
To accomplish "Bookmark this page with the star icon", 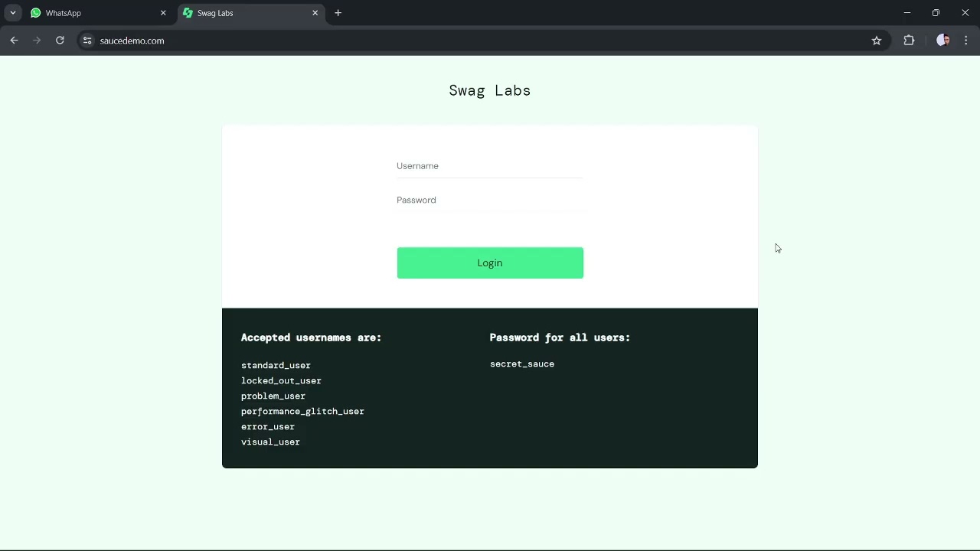I will [x=877, y=41].
